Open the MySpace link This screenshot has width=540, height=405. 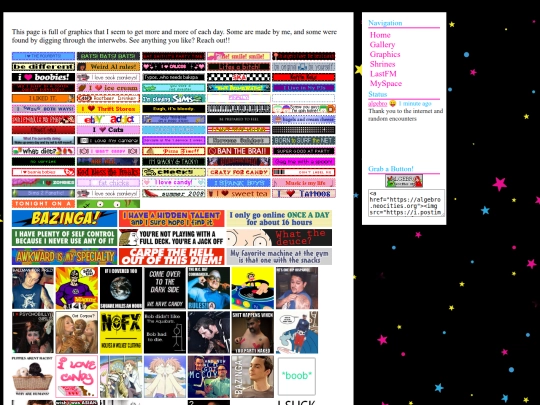(x=386, y=83)
